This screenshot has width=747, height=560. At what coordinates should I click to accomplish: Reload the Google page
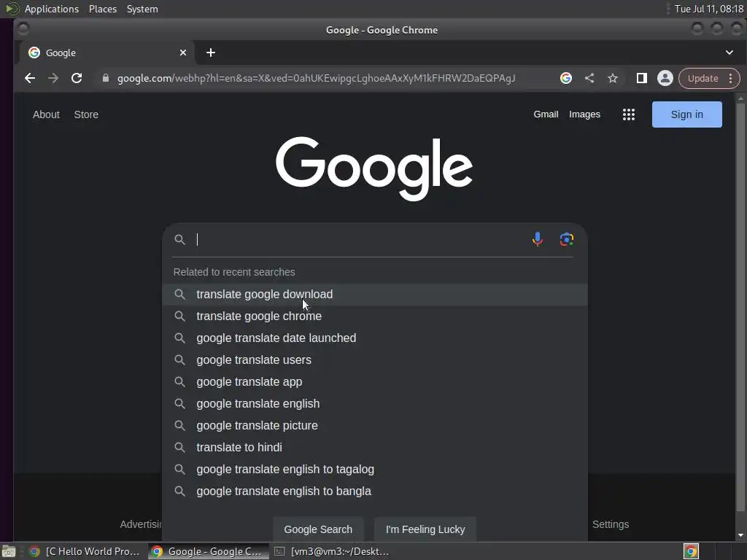tap(76, 78)
